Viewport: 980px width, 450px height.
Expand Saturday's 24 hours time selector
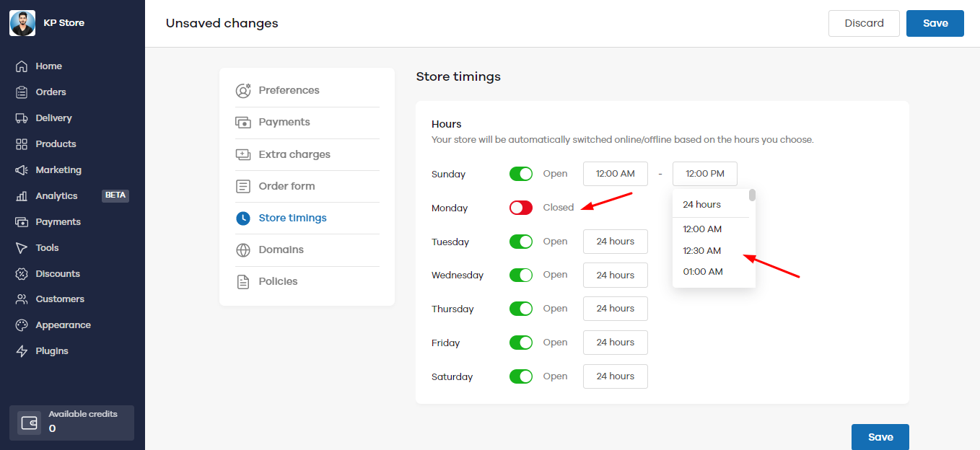[615, 376]
